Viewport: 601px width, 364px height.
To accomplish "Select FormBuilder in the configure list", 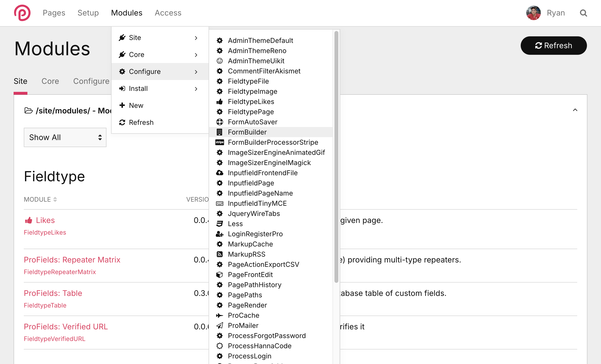I will coord(271,132).
